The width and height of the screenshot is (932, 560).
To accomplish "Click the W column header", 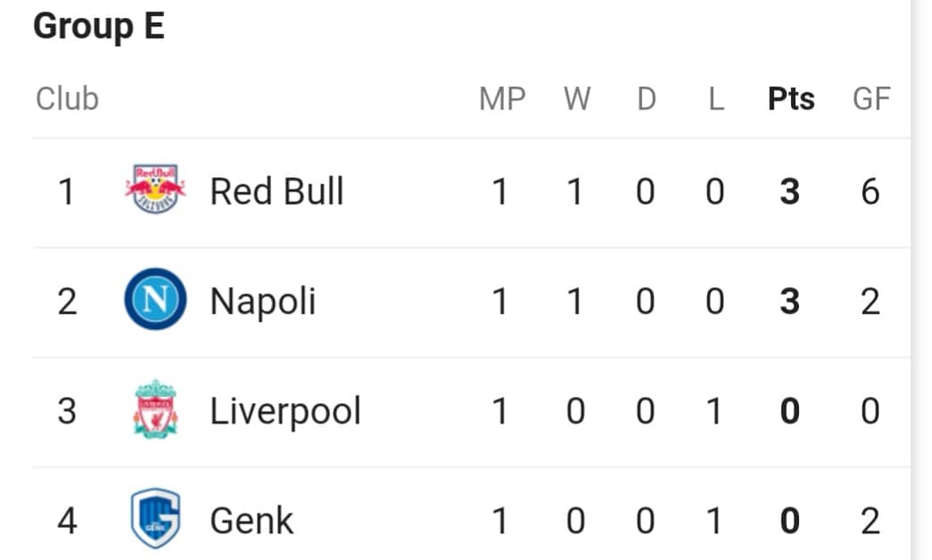I will pos(577,99).
